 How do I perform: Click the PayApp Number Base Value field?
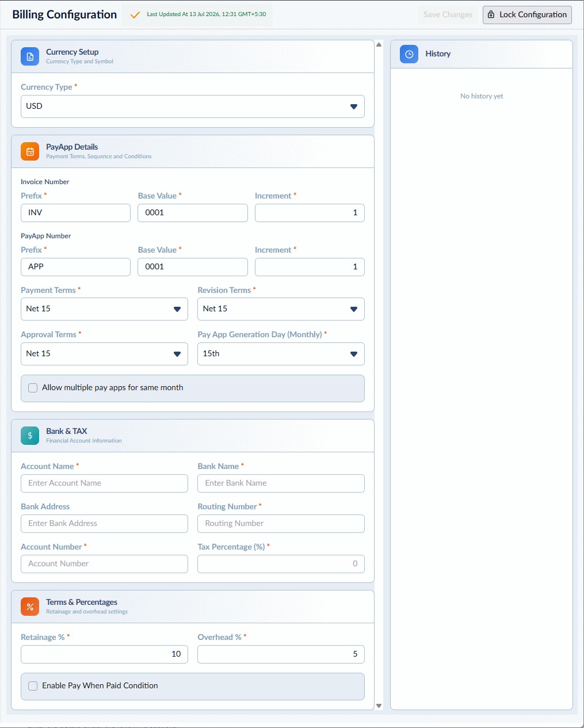pyautogui.click(x=193, y=267)
